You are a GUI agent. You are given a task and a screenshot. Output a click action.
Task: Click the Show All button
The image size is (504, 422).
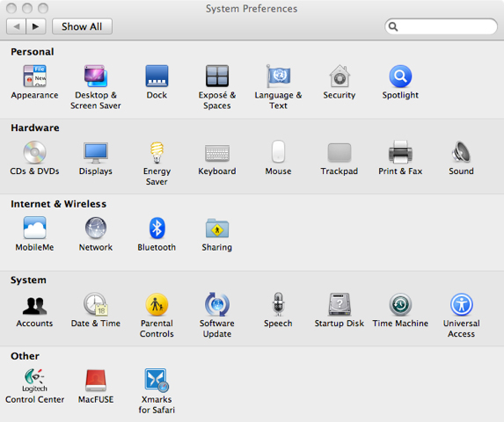82,26
